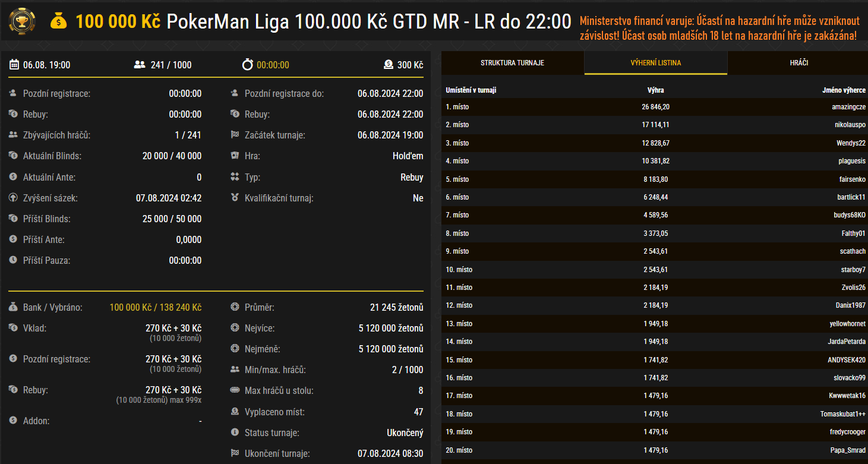Click the gold trophy chip logo
Screen dimensions: 868x464
(22, 21)
